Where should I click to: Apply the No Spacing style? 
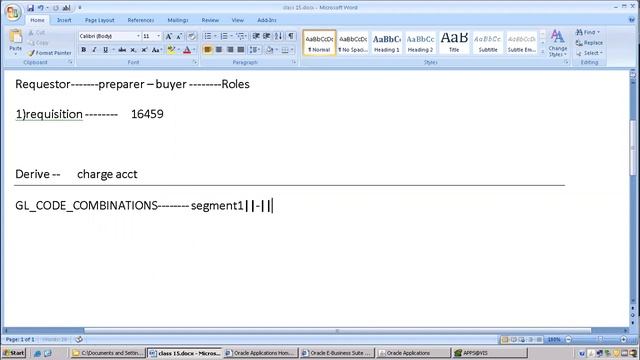click(353, 42)
